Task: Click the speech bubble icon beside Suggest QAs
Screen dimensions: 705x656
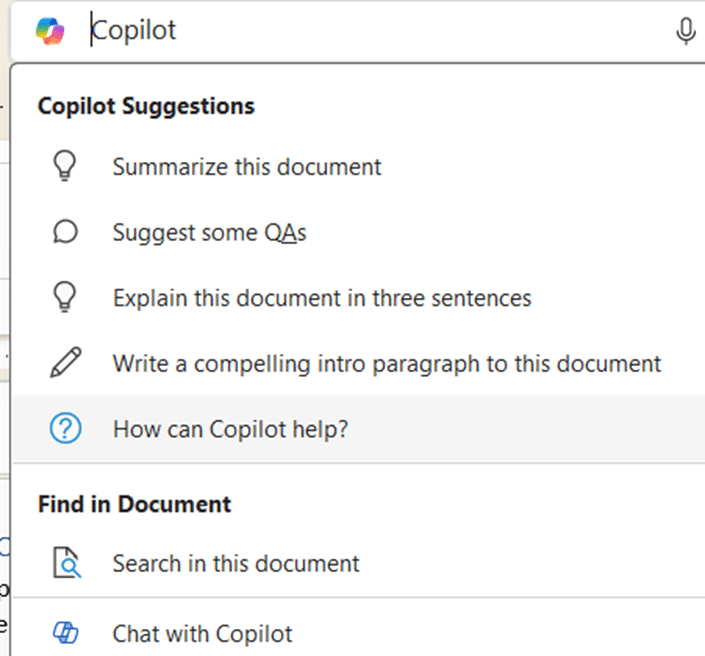Action: point(65,233)
